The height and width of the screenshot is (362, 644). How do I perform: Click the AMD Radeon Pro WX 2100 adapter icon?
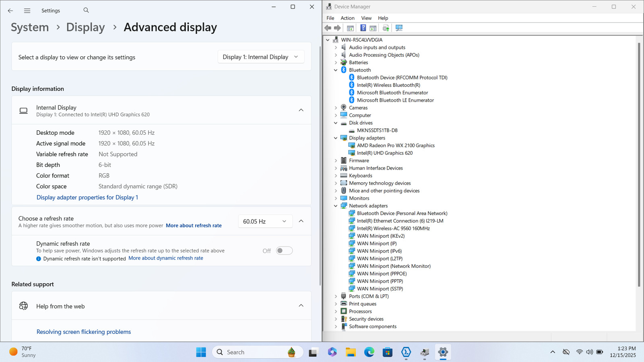click(x=352, y=146)
